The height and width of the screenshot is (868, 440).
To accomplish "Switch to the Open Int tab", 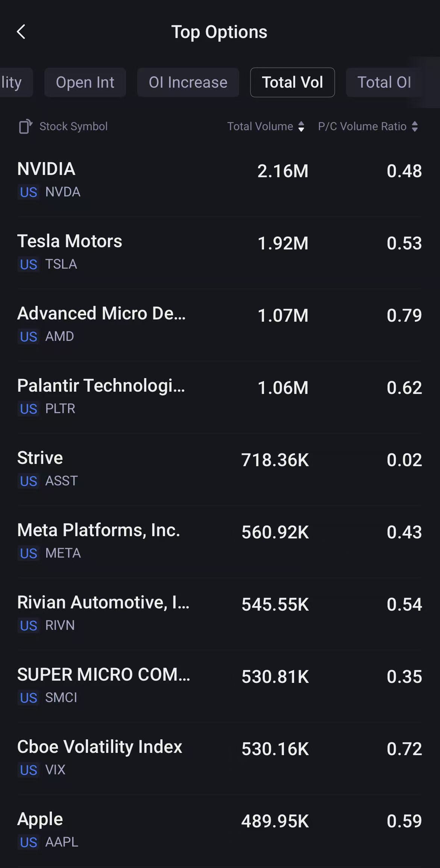I will (x=85, y=82).
